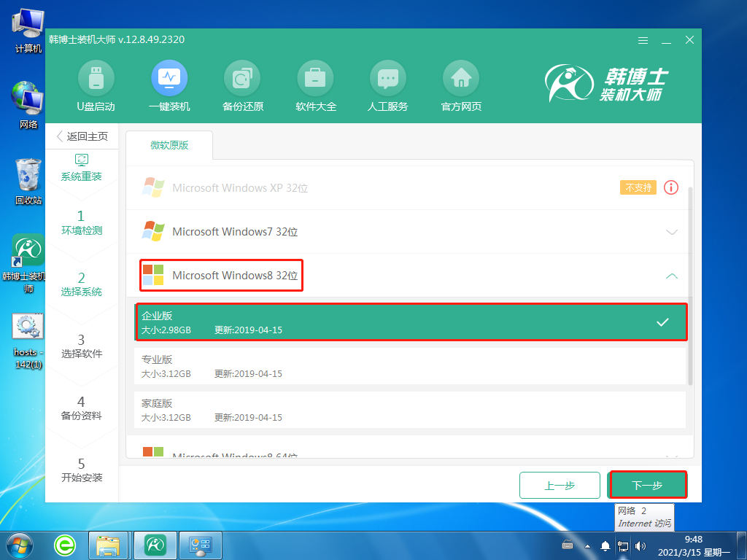Image resolution: width=747 pixels, height=560 pixels.
Task: Click the 上一步 button
Action: 560,484
